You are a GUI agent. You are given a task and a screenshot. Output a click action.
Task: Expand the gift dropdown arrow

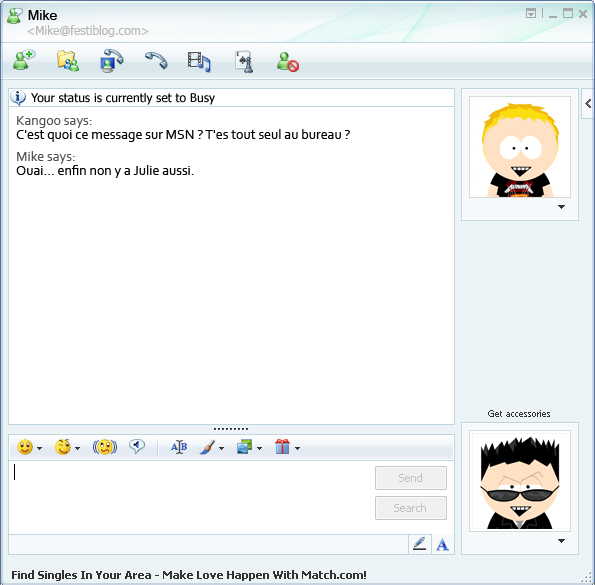tap(297, 448)
